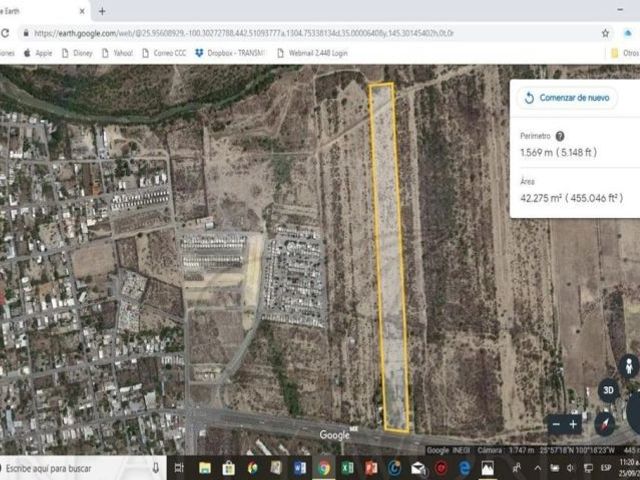Screen dimensions: 640x480
Task: Click the compass to reset north
Action: pyautogui.click(x=604, y=424)
